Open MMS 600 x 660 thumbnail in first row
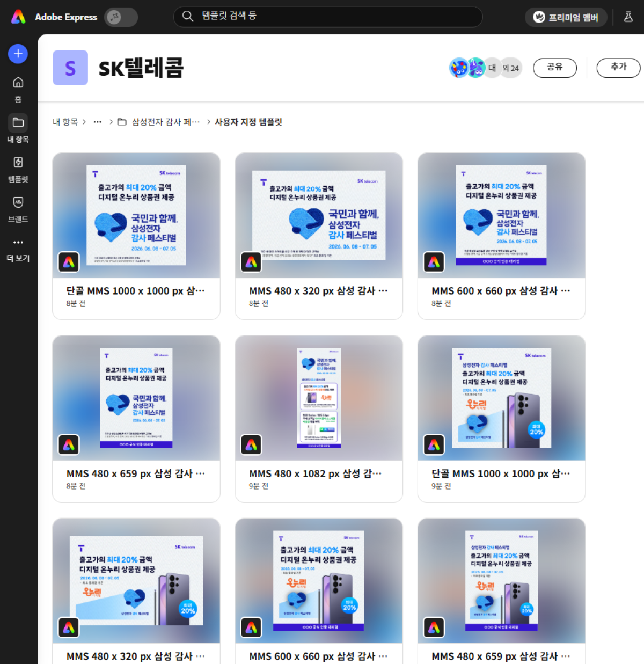 click(x=501, y=215)
